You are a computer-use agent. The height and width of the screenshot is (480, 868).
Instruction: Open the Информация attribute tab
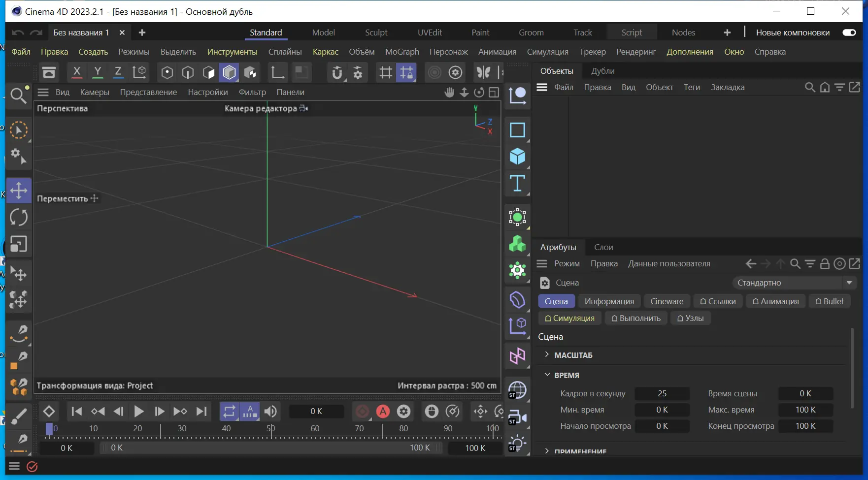609,301
